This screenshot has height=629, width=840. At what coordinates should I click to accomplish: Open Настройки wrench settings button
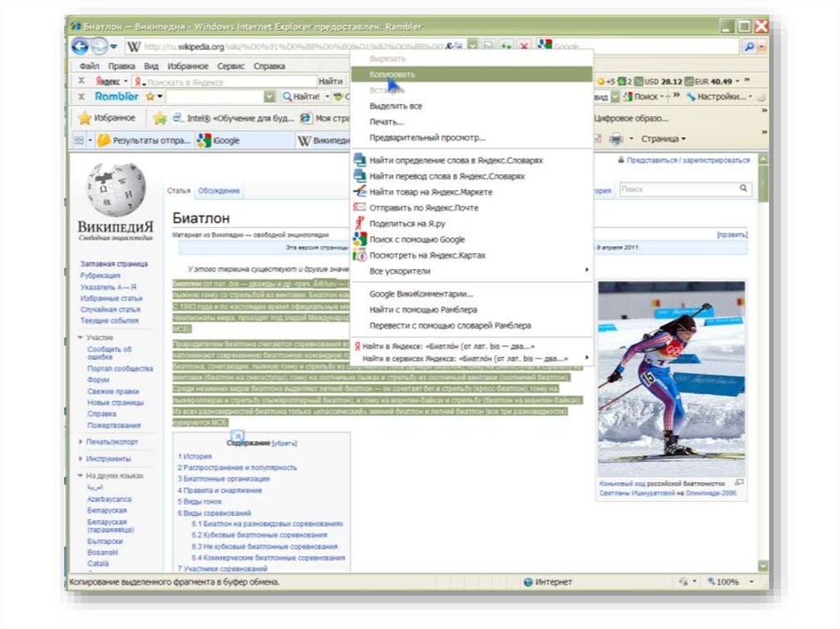[719, 97]
